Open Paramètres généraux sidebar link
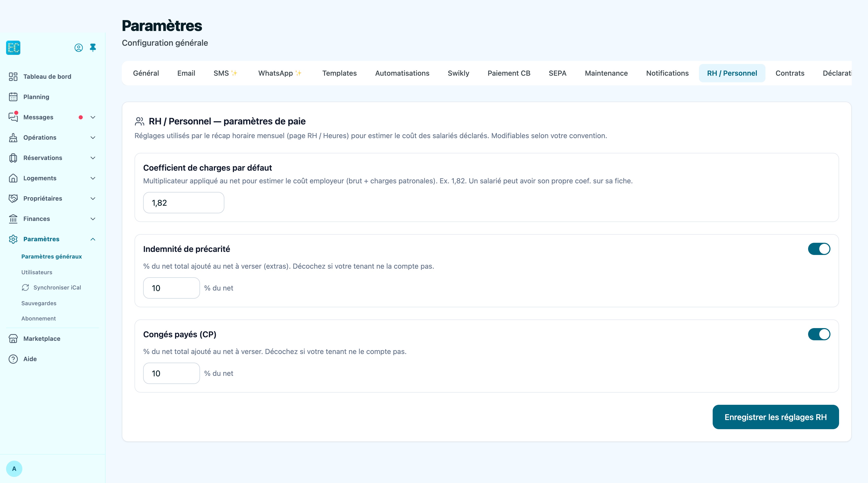868x483 pixels. point(52,256)
